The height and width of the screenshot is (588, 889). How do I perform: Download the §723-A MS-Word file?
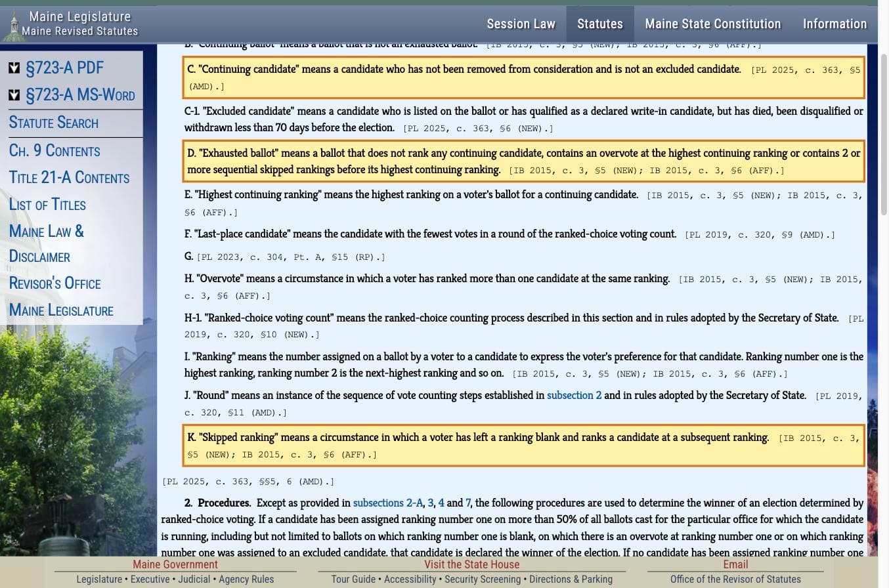(80, 96)
